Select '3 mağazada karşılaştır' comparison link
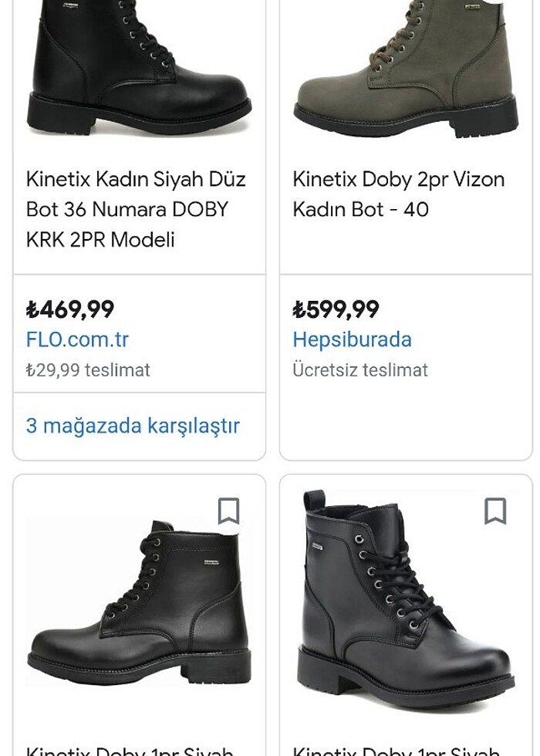 133,426
